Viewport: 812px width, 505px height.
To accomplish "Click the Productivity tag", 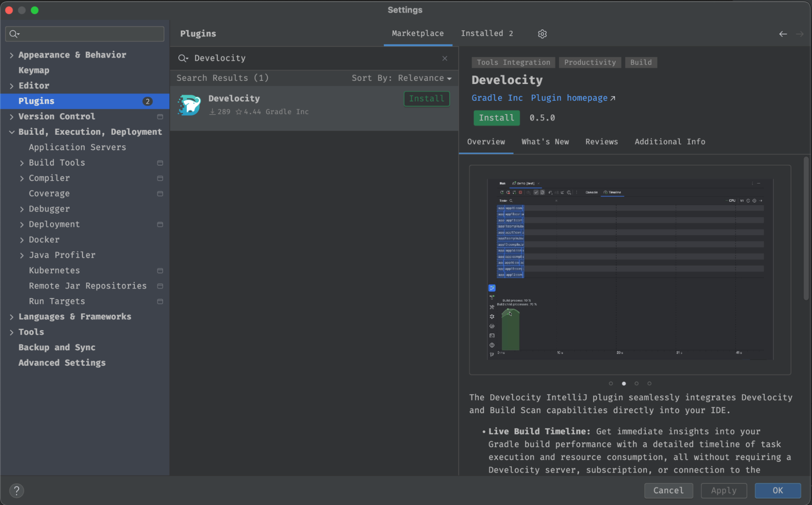I will pyautogui.click(x=590, y=63).
